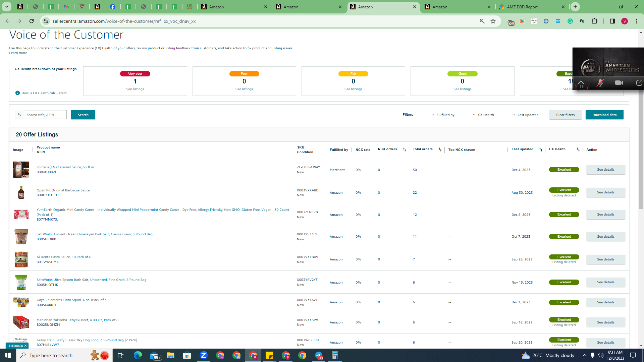Screen dimensions: 644x362
Task: Open Microsoft Edge from the taskbar
Action: point(138,355)
